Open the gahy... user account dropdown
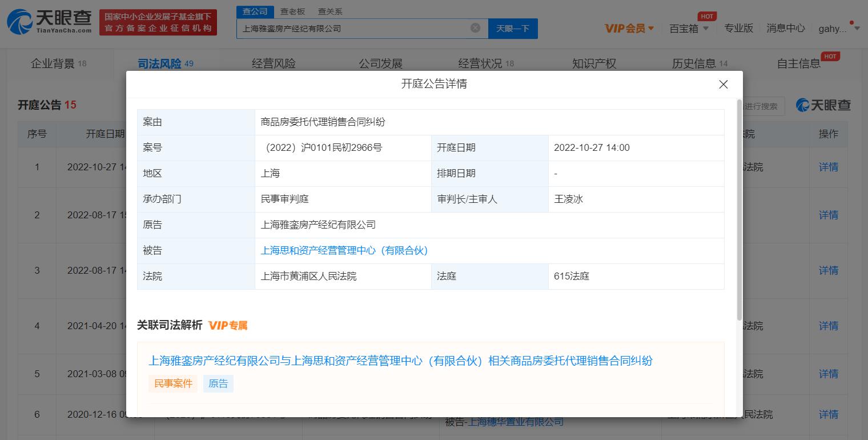The height and width of the screenshot is (440, 868). pos(839,29)
